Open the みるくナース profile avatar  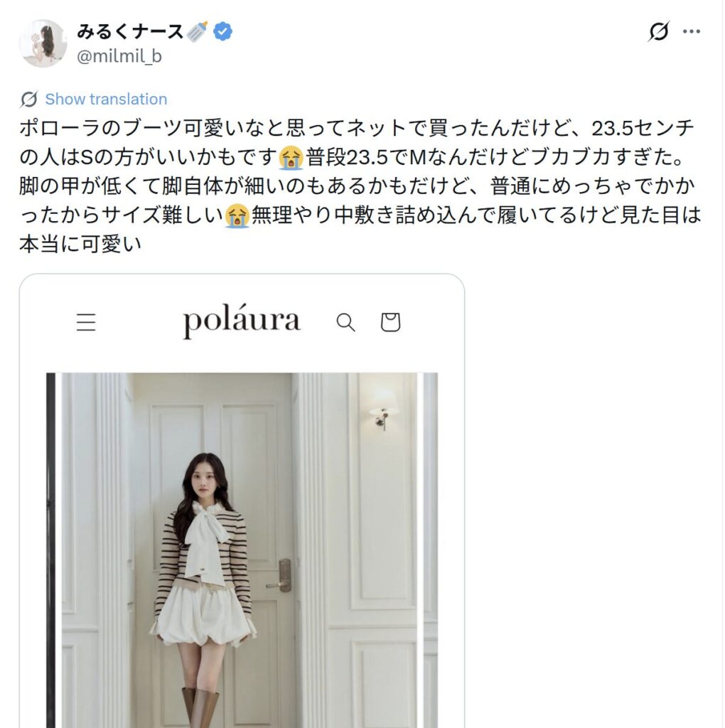[43, 43]
